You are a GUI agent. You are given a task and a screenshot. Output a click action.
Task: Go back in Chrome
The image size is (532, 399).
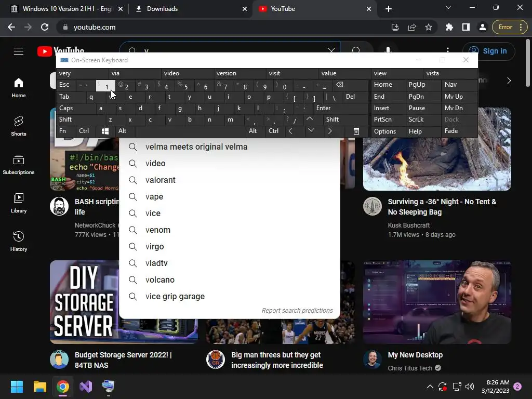11,27
